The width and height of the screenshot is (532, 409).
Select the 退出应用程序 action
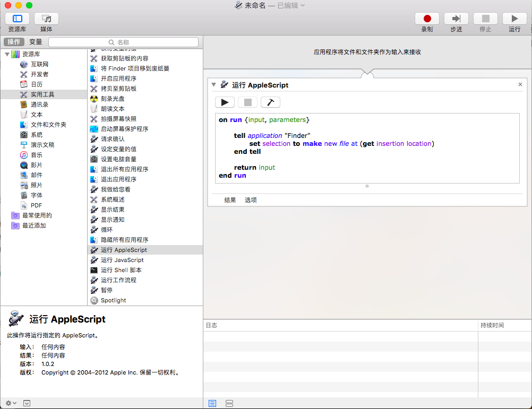145,179
